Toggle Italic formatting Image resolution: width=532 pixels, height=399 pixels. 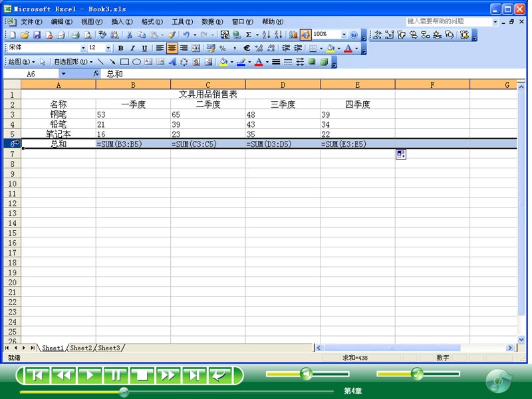click(x=132, y=49)
